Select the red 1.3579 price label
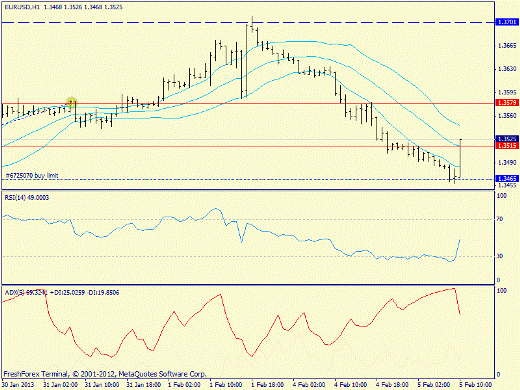520x390 pixels. [x=507, y=103]
